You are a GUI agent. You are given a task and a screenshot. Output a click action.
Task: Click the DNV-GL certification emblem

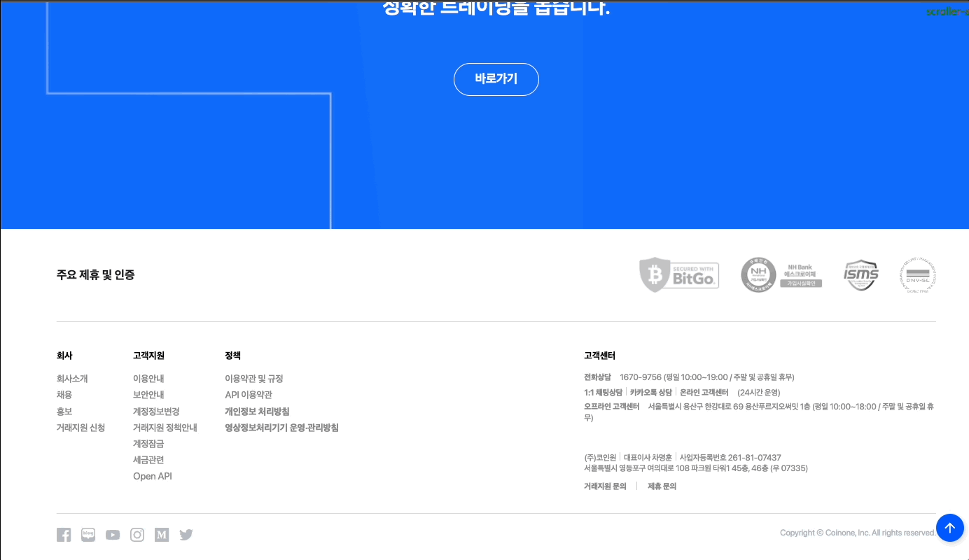pyautogui.click(x=918, y=274)
